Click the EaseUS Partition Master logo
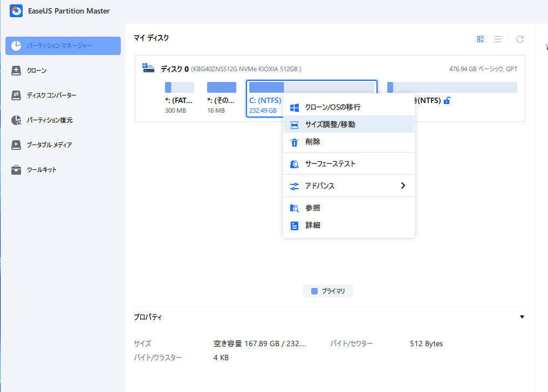 (15, 11)
